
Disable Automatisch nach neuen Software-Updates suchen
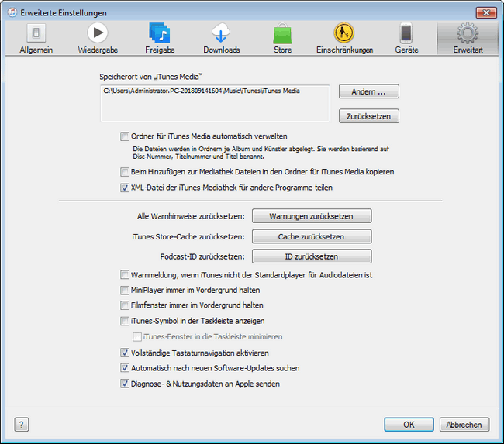click(x=125, y=368)
